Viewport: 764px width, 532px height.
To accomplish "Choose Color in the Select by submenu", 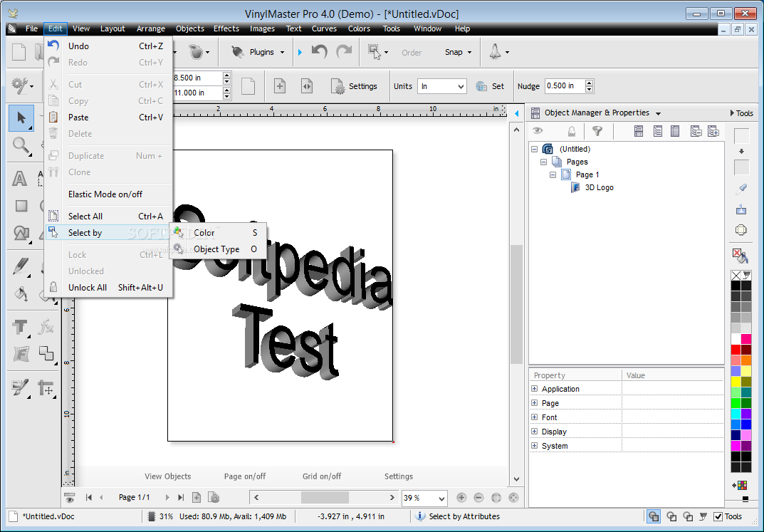I will [x=218, y=233].
